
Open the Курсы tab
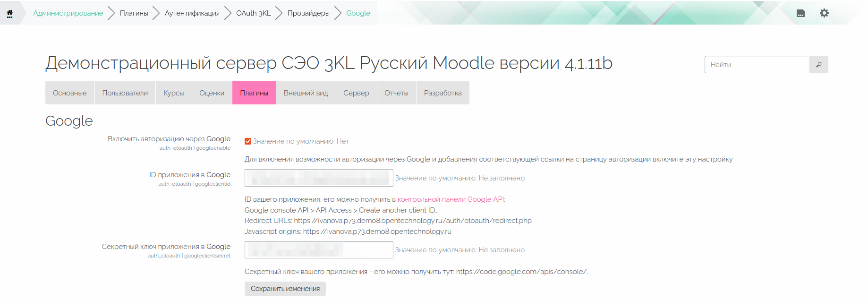coord(174,93)
